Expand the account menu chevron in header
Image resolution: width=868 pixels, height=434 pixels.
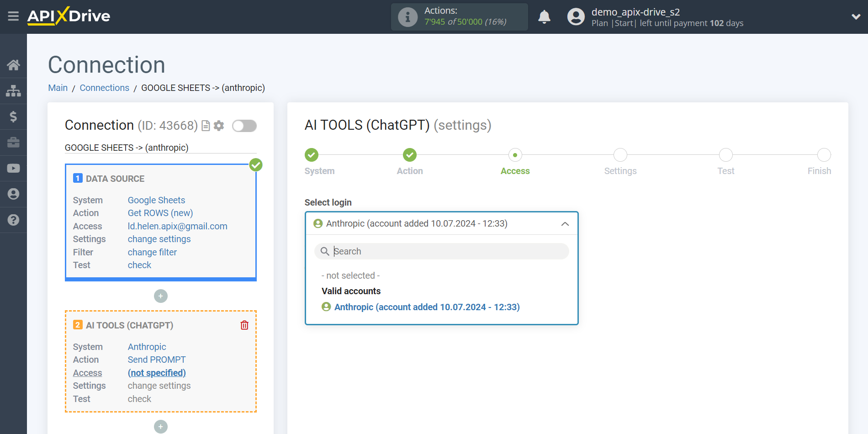coord(856,17)
